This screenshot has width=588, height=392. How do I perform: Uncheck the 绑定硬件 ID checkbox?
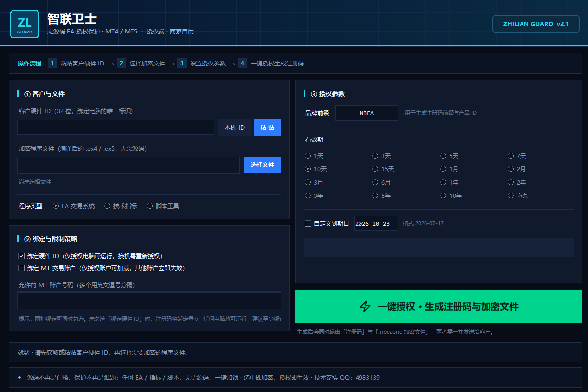[x=21, y=256]
